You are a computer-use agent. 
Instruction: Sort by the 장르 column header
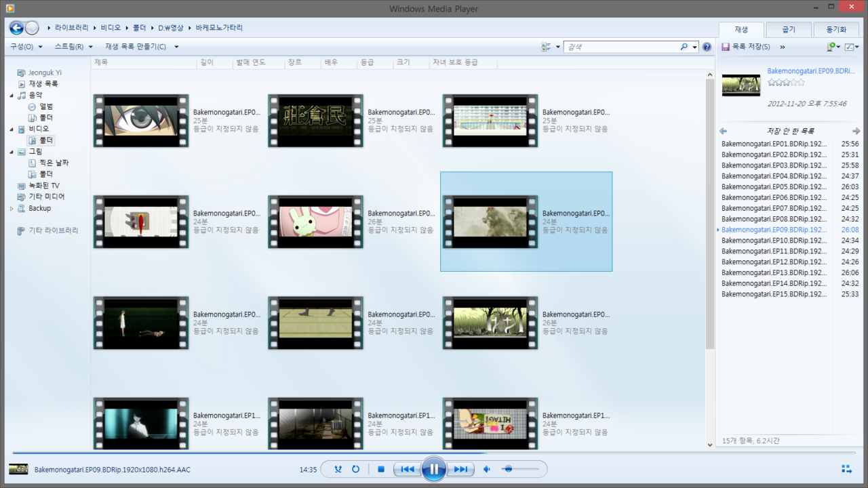302,62
